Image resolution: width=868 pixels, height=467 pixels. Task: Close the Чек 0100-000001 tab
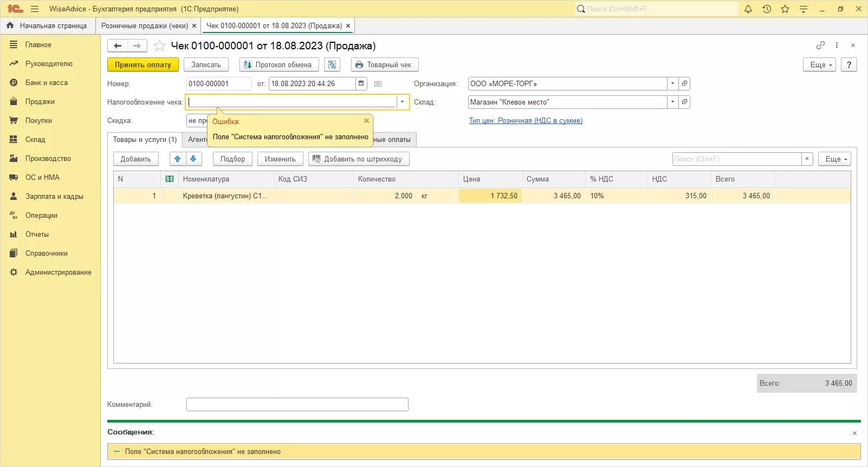(x=348, y=25)
